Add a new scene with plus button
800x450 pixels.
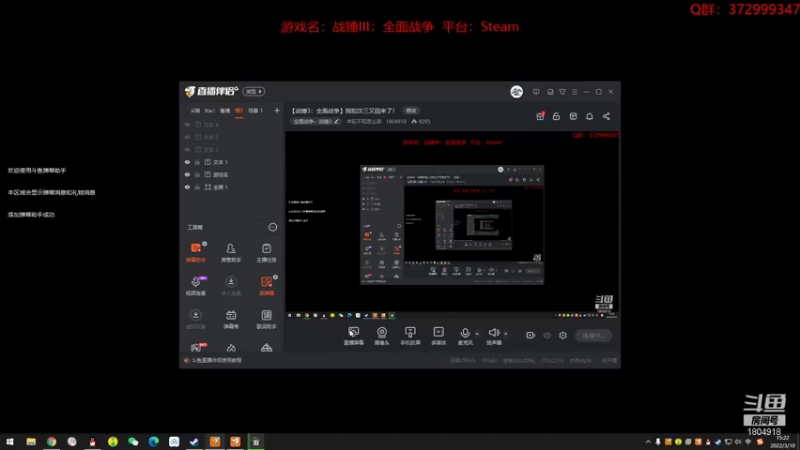[x=277, y=111]
